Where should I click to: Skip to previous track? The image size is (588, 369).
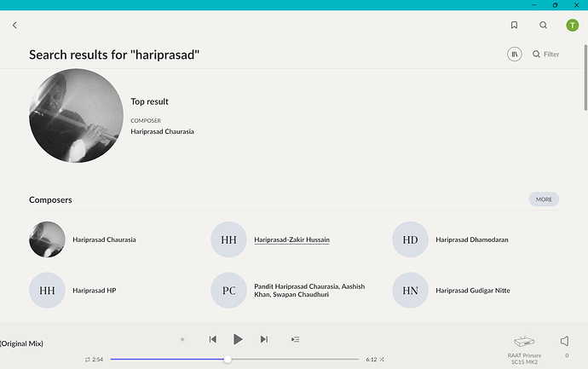pyautogui.click(x=213, y=339)
